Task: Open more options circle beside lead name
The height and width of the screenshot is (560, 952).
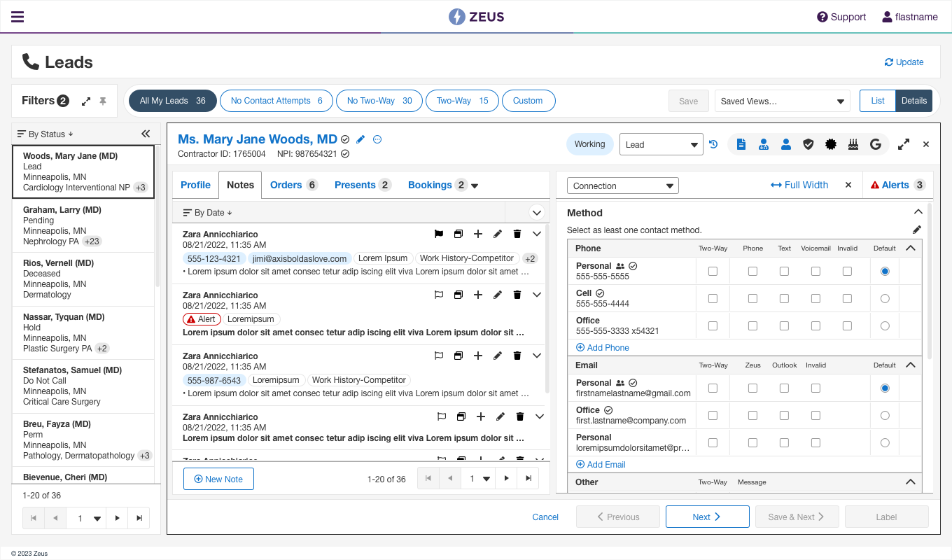Action: pyautogui.click(x=377, y=139)
